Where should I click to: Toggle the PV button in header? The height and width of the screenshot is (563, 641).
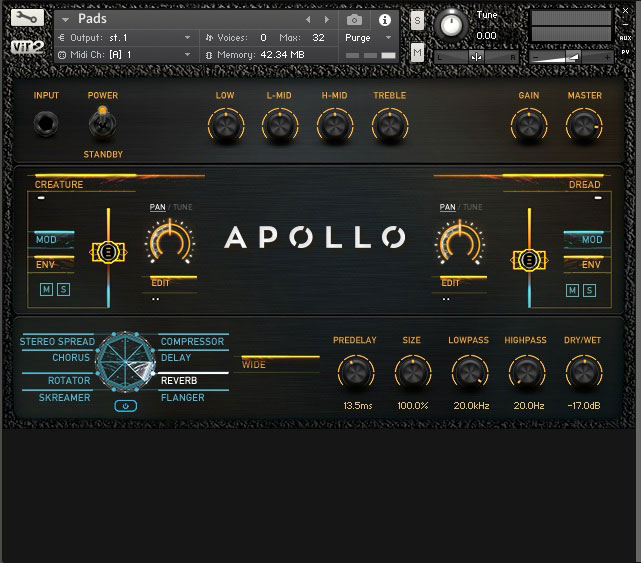625,52
